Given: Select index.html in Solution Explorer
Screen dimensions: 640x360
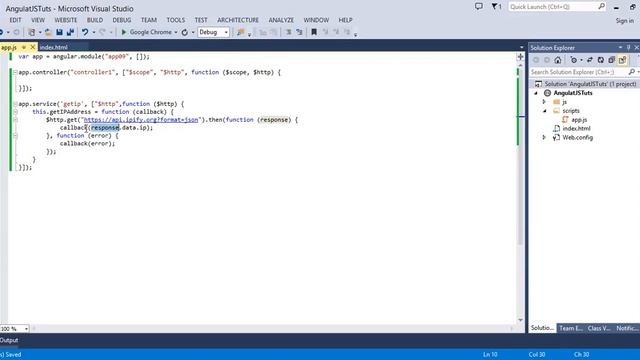Looking at the screenshot, I should click(576, 129).
